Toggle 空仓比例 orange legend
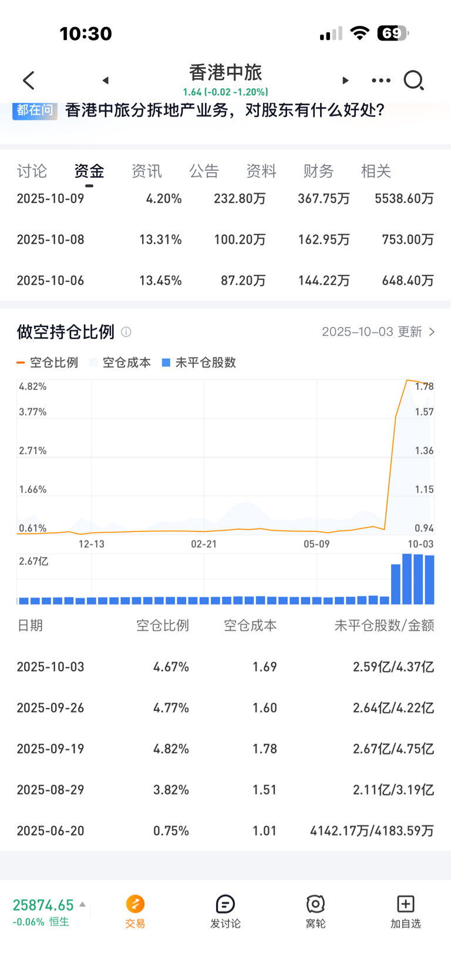 pyautogui.click(x=48, y=362)
